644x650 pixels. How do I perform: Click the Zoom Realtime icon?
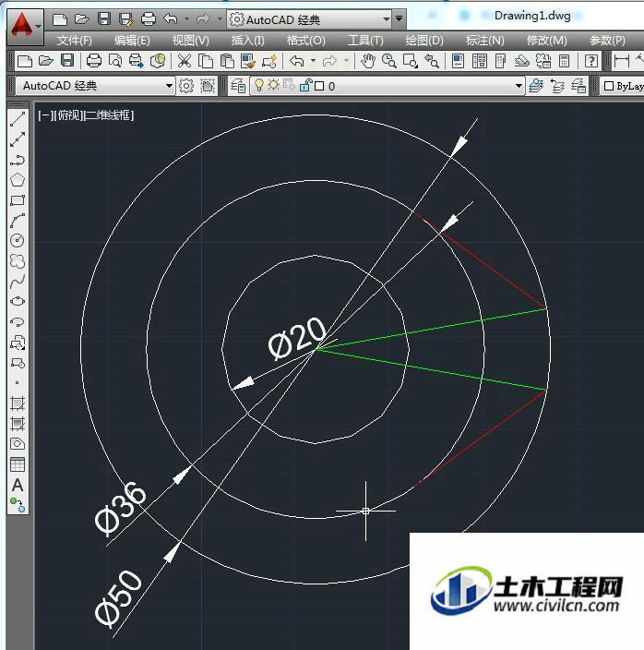click(x=388, y=61)
